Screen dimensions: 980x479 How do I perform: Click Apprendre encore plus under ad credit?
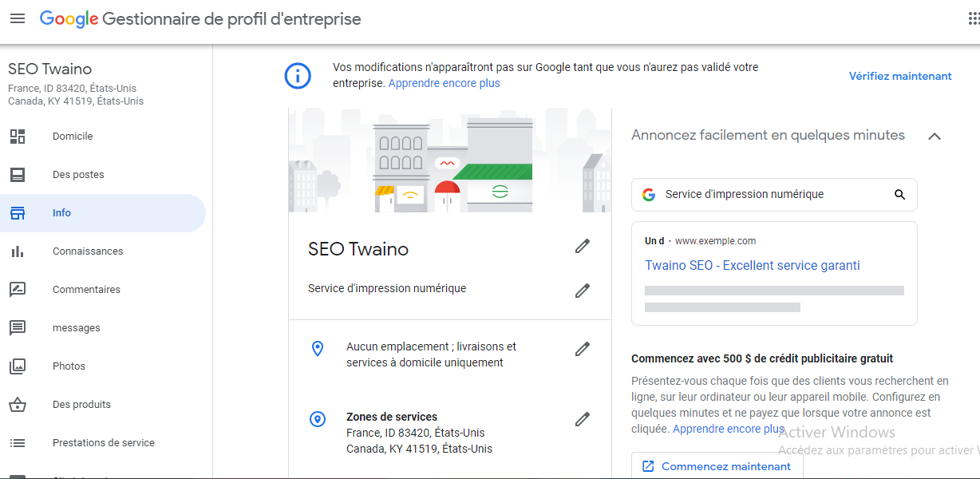[729, 429]
